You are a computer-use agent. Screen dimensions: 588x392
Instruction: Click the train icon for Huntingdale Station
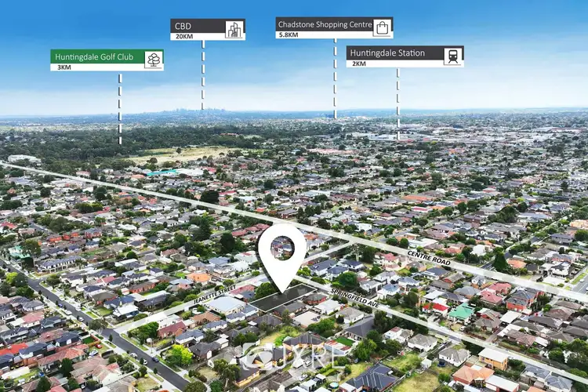(452, 54)
